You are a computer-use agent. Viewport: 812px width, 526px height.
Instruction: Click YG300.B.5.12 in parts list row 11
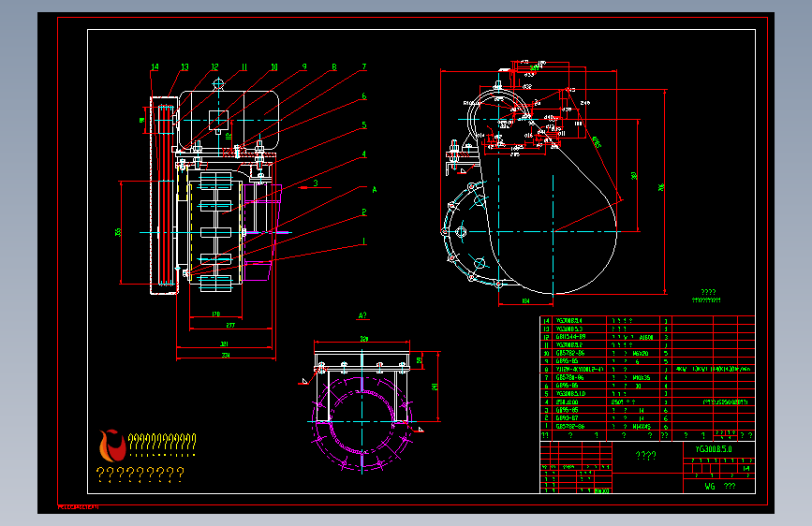pos(568,344)
